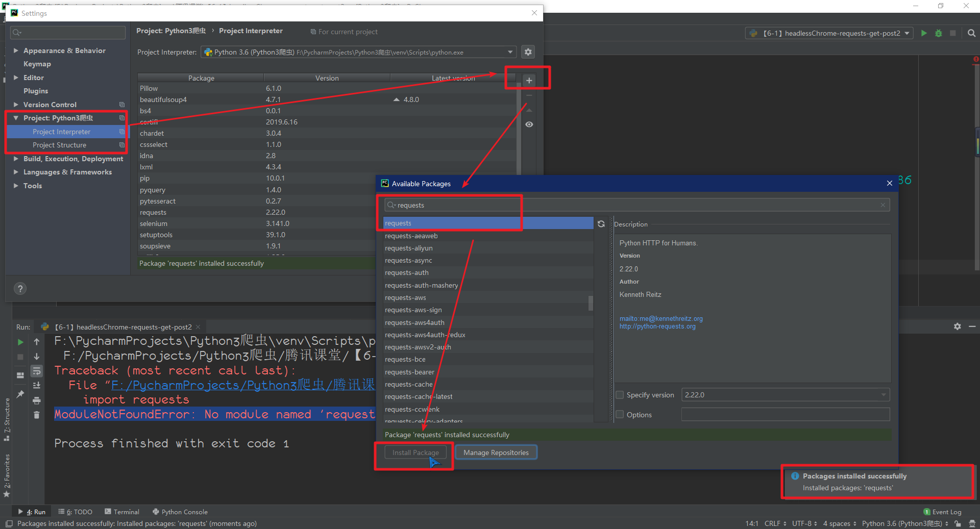Collapse the Project: Python3 node
980x529 pixels.
[16, 118]
